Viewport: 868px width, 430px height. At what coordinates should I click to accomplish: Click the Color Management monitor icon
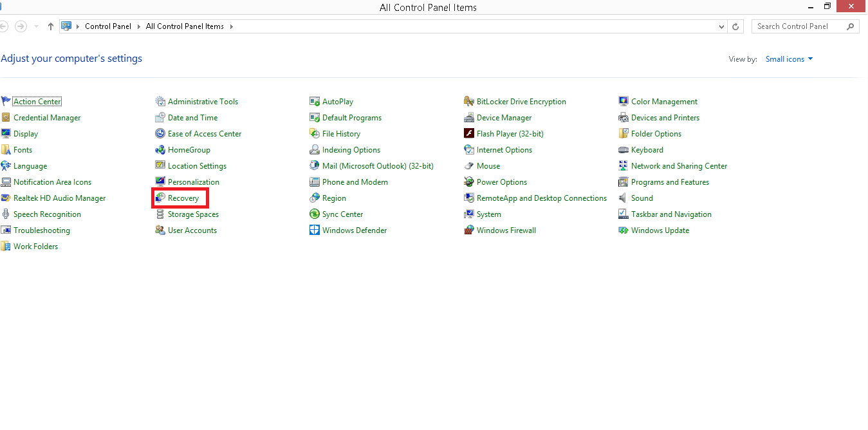pyautogui.click(x=623, y=101)
